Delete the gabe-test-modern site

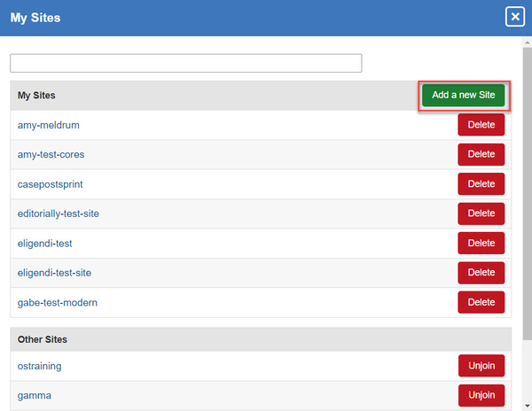coord(481,302)
